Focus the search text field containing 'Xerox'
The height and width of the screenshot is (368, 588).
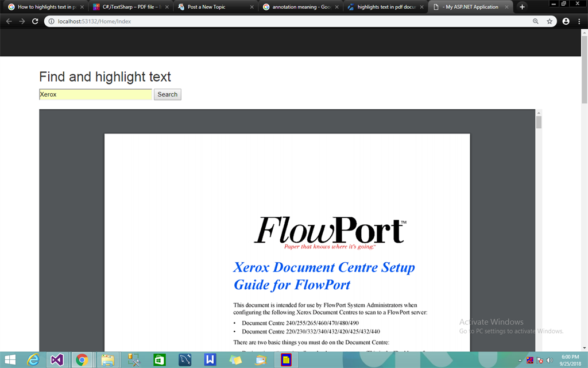coord(96,94)
